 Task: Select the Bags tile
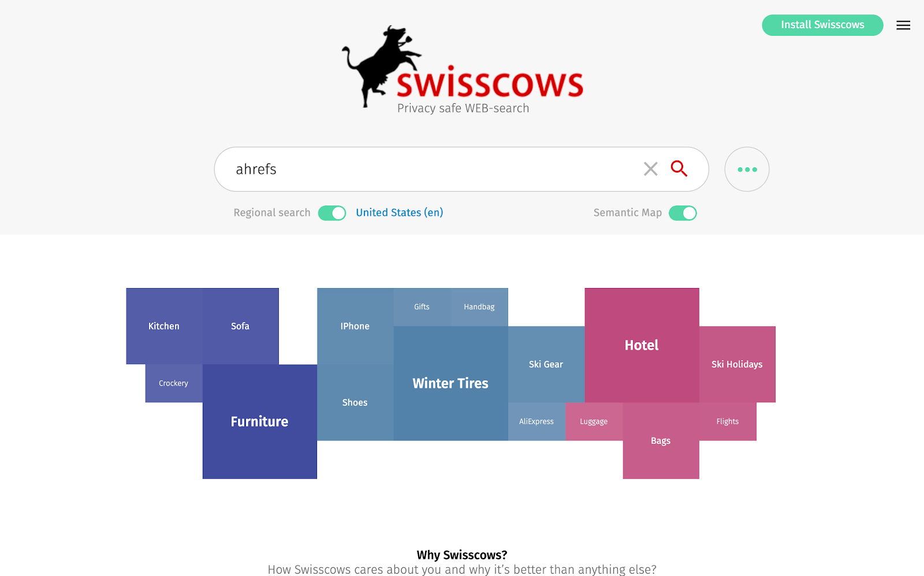pos(661,440)
